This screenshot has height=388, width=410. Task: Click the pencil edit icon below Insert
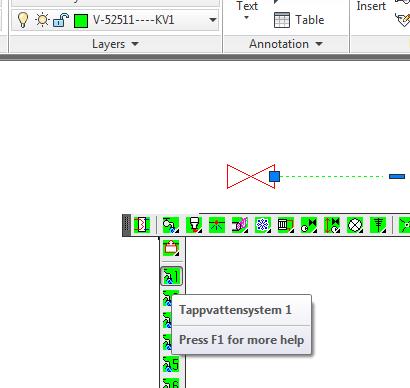coord(403,20)
